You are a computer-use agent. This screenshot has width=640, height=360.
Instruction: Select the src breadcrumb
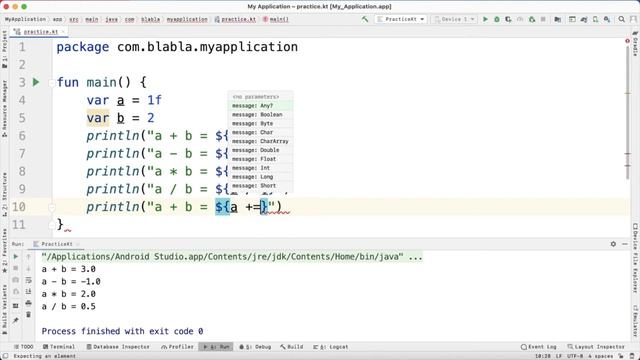click(x=74, y=19)
